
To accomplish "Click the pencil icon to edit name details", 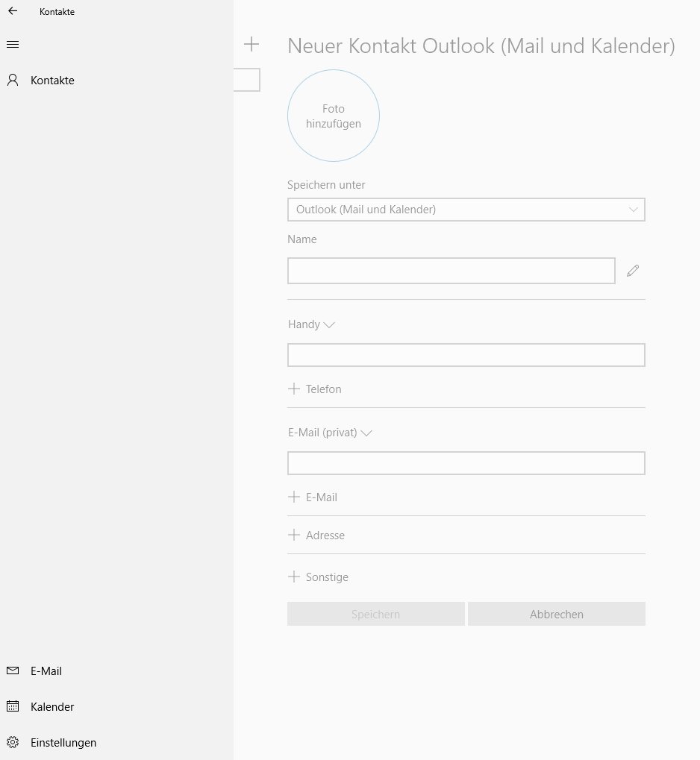I will tap(633, 271).
